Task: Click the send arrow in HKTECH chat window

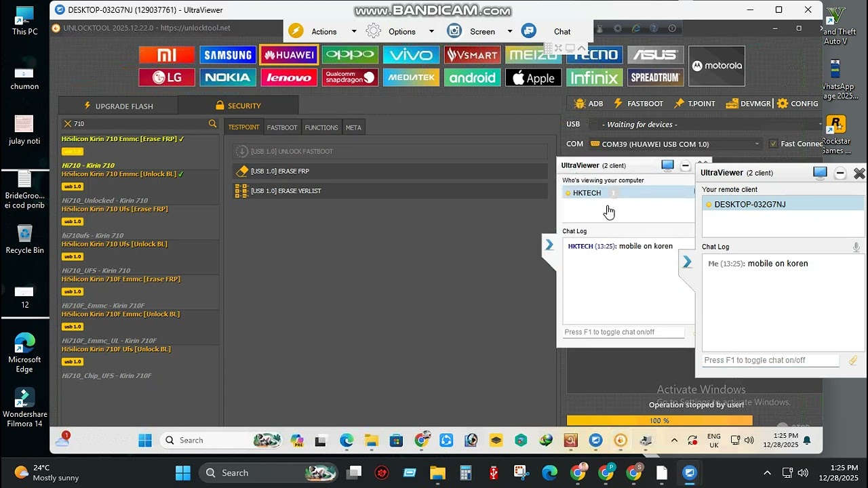Action: pyautogui.click(x=549, y=245)
